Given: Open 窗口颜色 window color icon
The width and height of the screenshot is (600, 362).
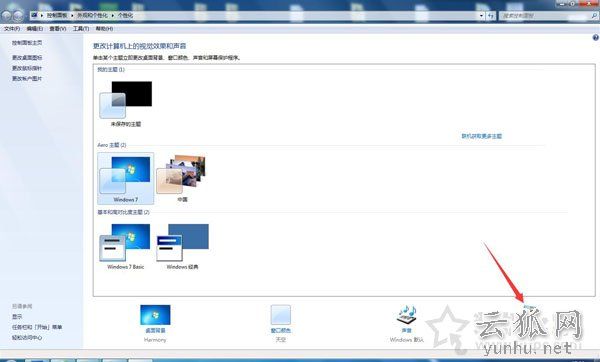Looking at the screenshot, I should pos(280,315).
